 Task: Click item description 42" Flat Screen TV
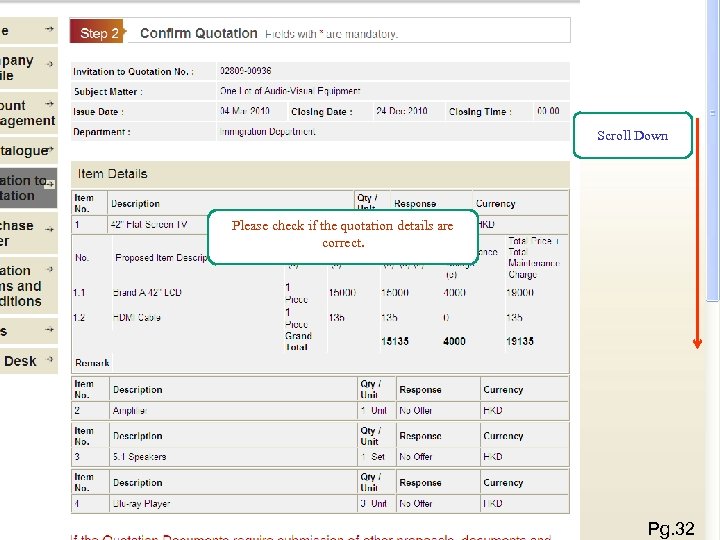coord(149,225)
